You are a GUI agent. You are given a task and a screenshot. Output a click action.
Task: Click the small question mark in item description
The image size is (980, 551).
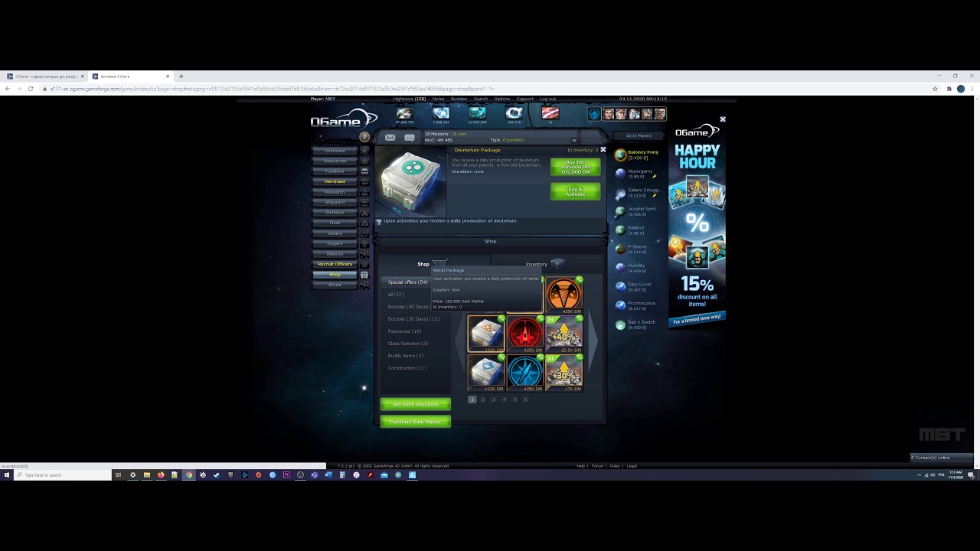pyautogui.click(x=378, y=221)
